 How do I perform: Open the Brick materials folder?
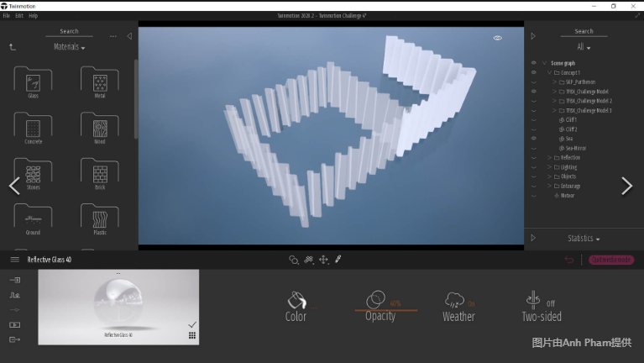(x=100, y=173)
